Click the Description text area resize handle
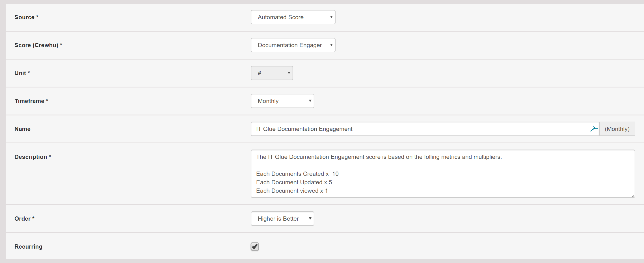The image size is (644, 263). [633, 196]
